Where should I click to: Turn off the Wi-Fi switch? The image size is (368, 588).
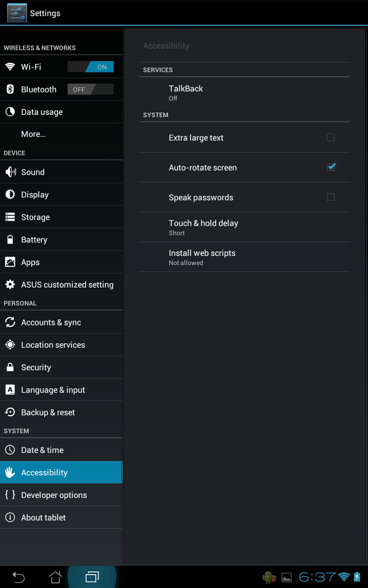click(x=91, y=67)
